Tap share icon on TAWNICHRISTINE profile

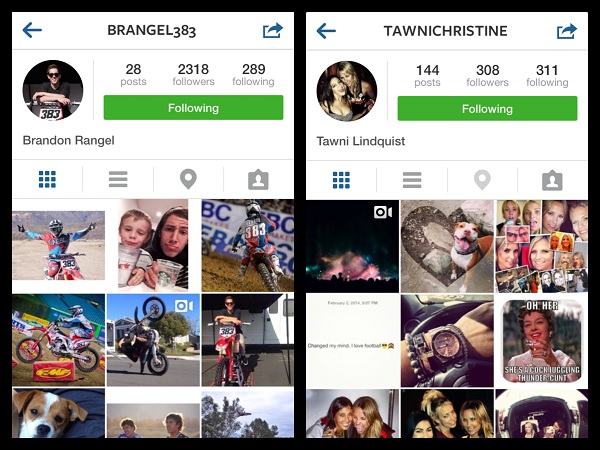566,31
